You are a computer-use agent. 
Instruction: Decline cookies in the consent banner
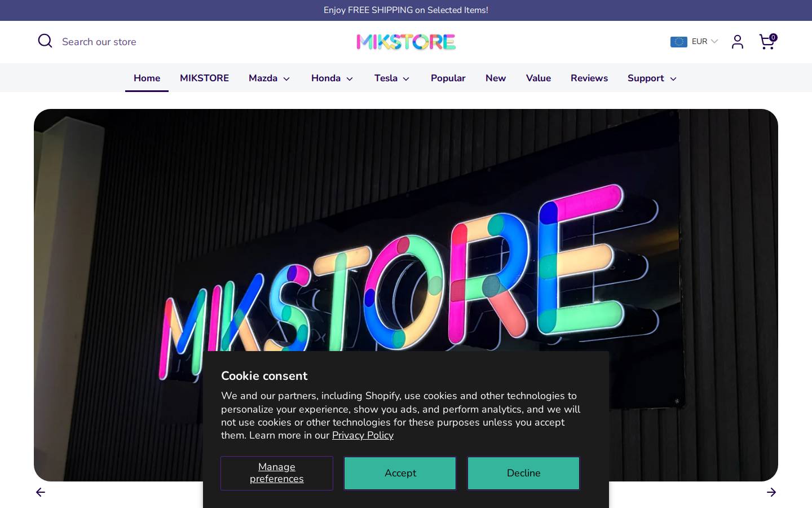tap(523, 473)
